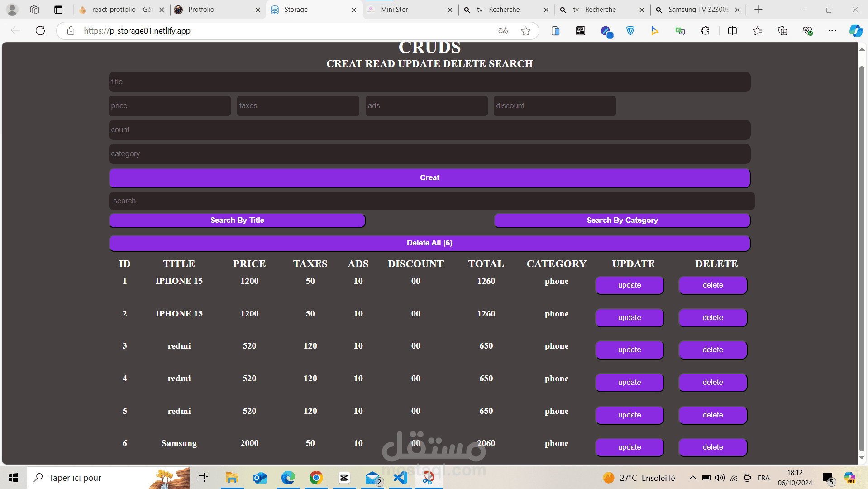The height and width of the screenshot is (489, 868).
Task: Open Settings and more menu
Action: (832, 31)
